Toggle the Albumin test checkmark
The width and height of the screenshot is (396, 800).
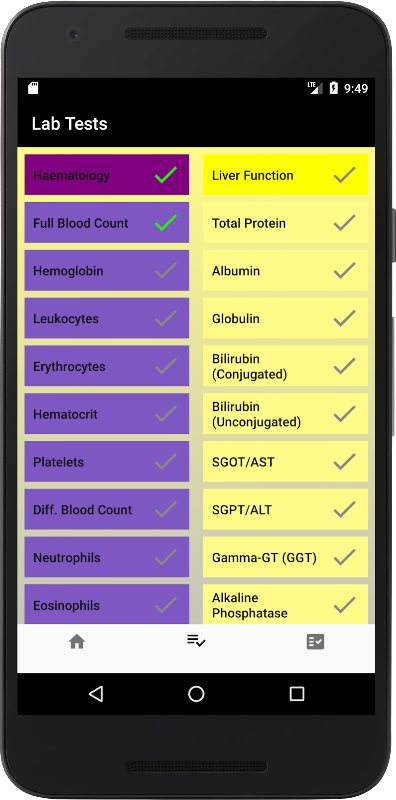click(x=344, y=270)
